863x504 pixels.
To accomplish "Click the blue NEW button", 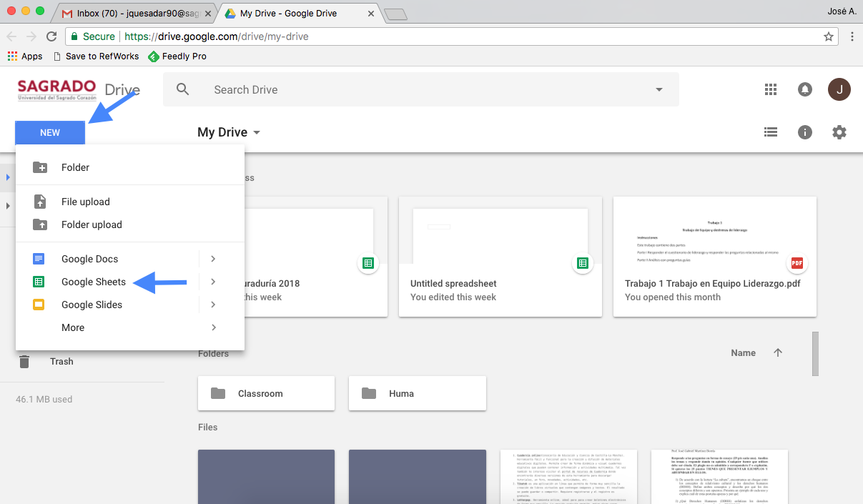I will (x=50, y=133).
